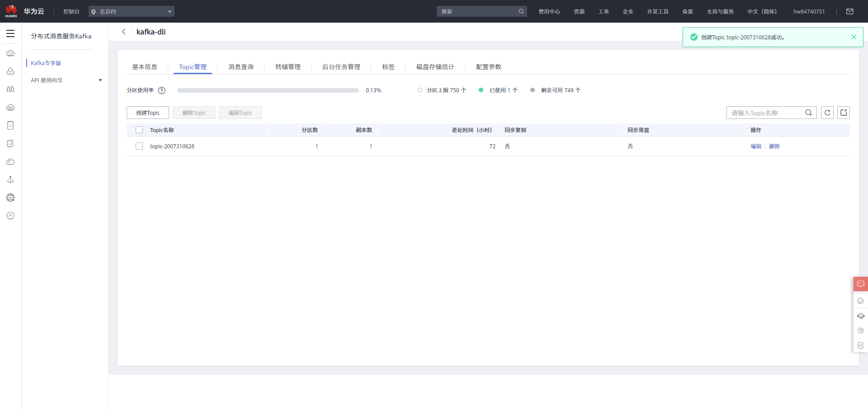The image size is (868, 411).
Task: Click the partition usage help question mark
Action: (162, 90)
